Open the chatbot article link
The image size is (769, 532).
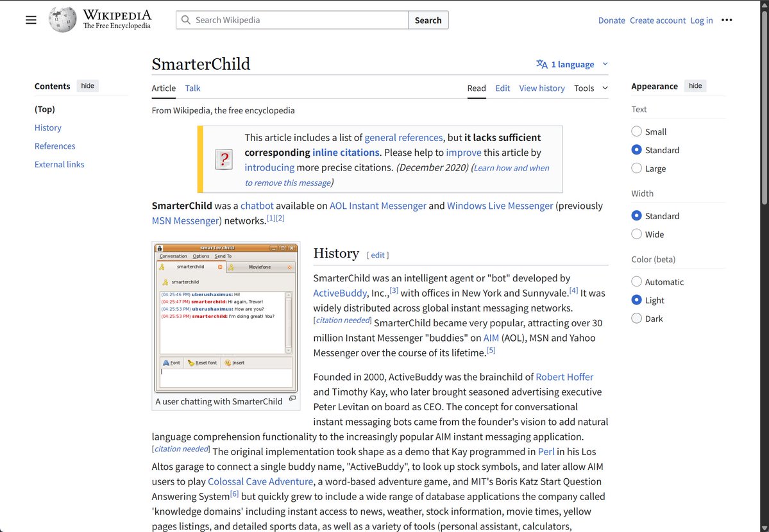[257, 206]
